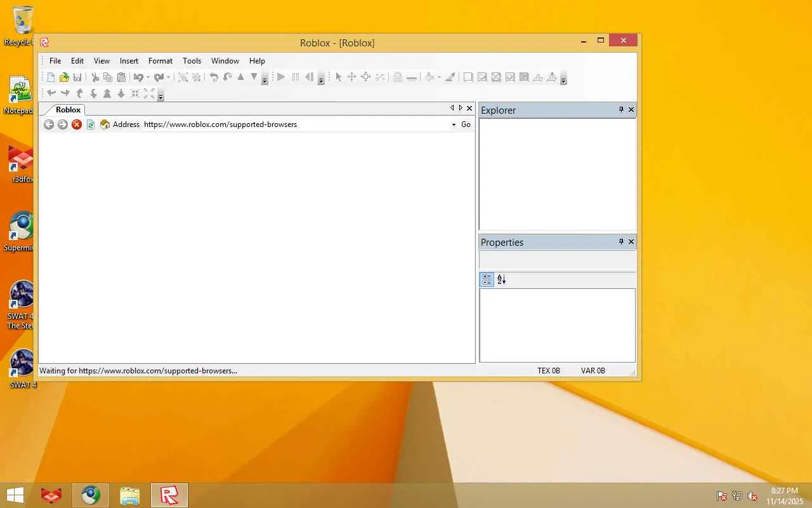
Task: Click the Recycle Bin desktop icon
Action: (23, 27)
